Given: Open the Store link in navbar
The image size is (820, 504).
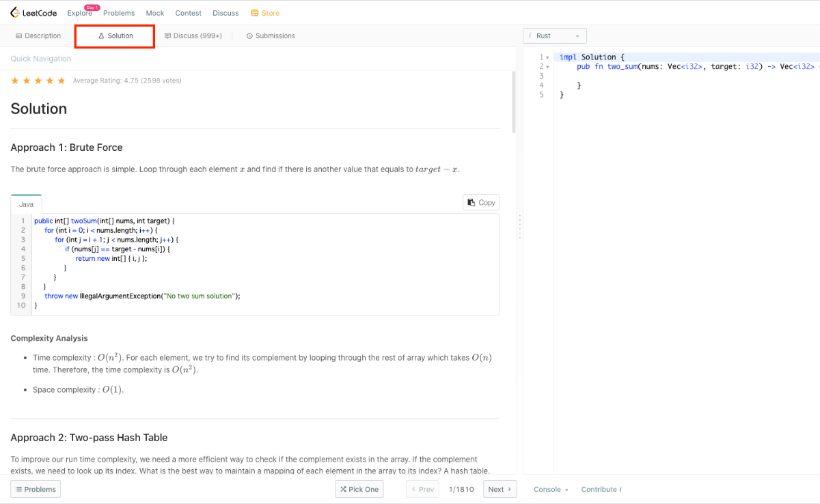Looking at the screenshot, I should tap(265, 13).
